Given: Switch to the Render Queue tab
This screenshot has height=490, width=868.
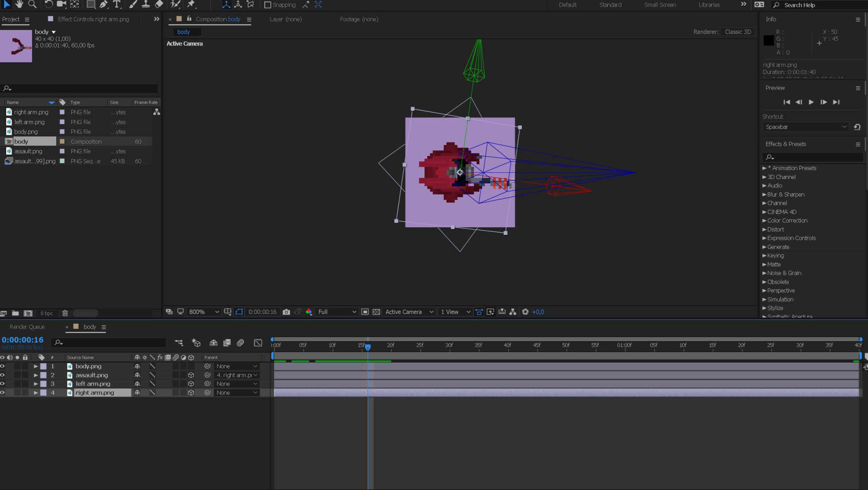Looking at the screenshot, I should (x=27, y=327).
